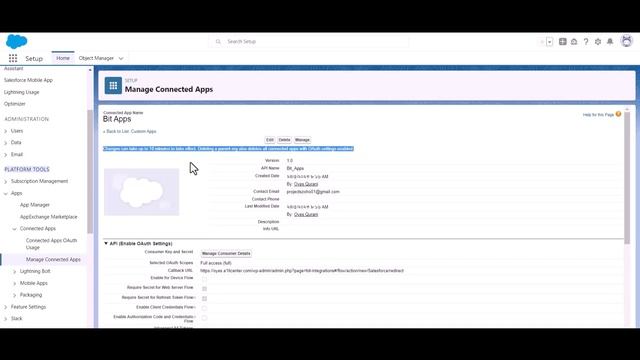Open the user profile avatar
Viewport: 640px width, 360px height.
(627, 41)
